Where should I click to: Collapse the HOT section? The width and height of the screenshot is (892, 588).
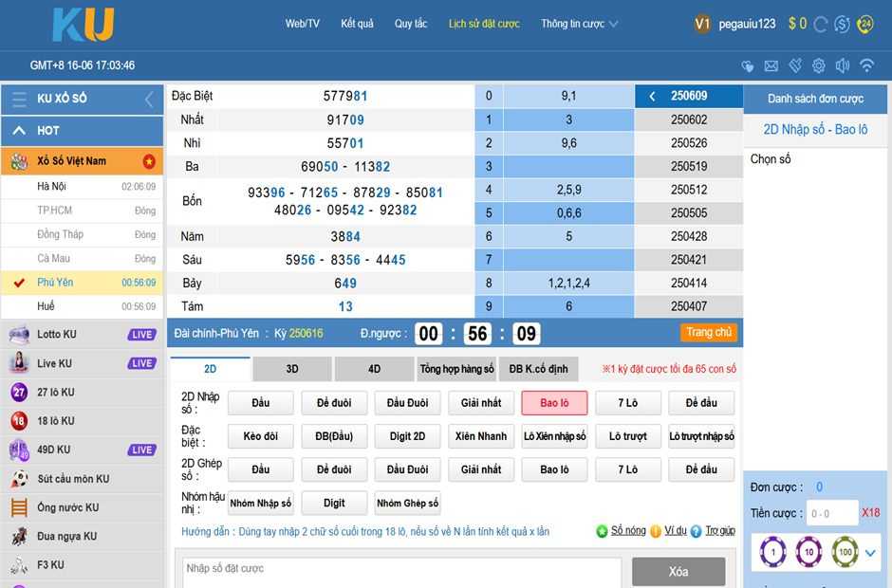pyautogui.click(x=19, y=131)
